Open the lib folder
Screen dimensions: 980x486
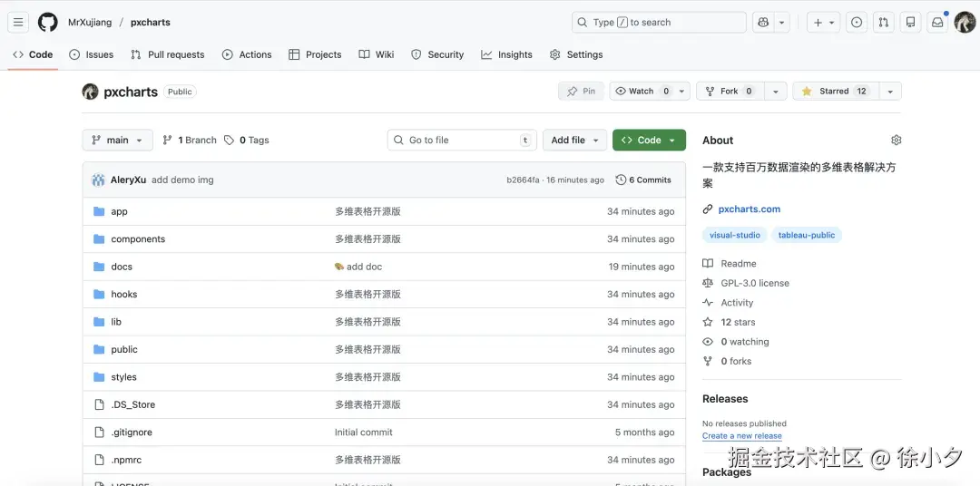click(x=116, y=322)
